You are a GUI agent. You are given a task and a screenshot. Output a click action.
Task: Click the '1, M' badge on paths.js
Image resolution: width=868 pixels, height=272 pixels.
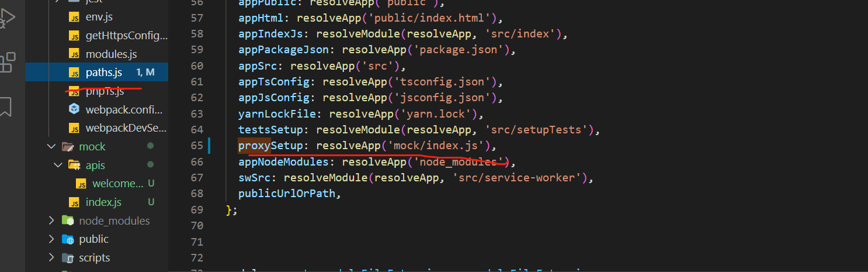pos(145,73)
